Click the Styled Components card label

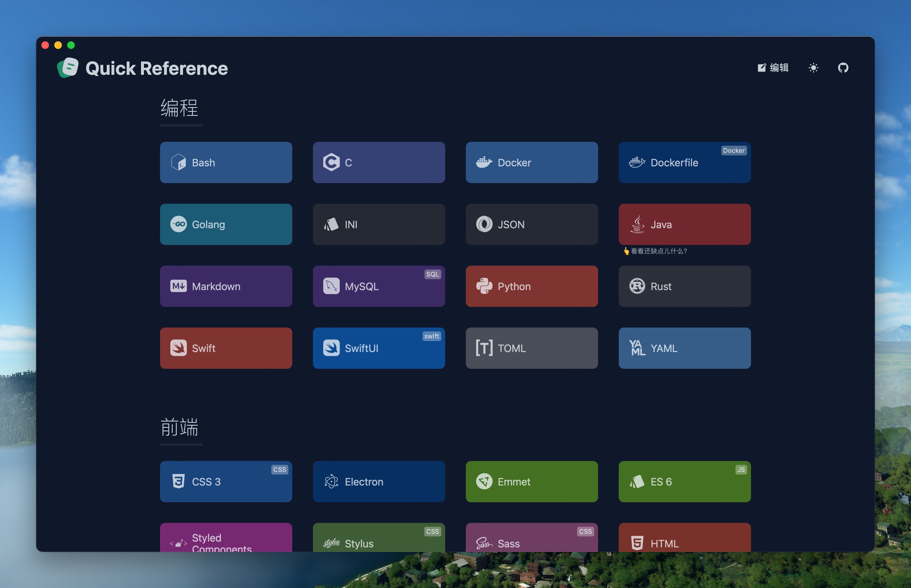pyautogui.click(x=222, y=542)
